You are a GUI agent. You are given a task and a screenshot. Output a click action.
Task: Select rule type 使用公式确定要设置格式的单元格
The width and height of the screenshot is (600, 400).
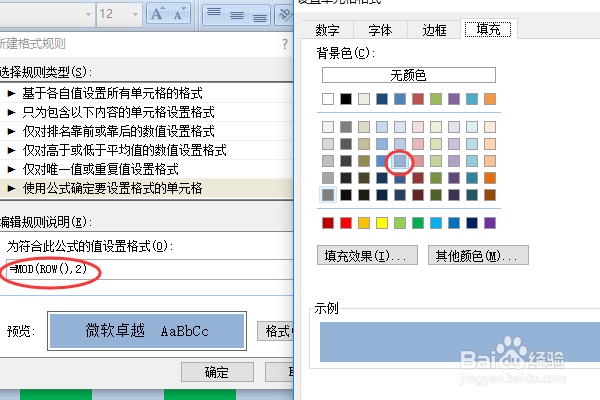[147, 188]
